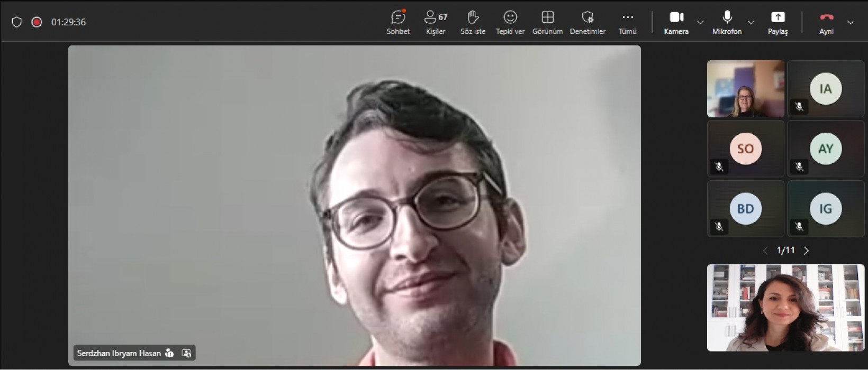Open Tepki ver reactions menu
Viewport: 868px width, 370px height.
click(x=510, y=22)
